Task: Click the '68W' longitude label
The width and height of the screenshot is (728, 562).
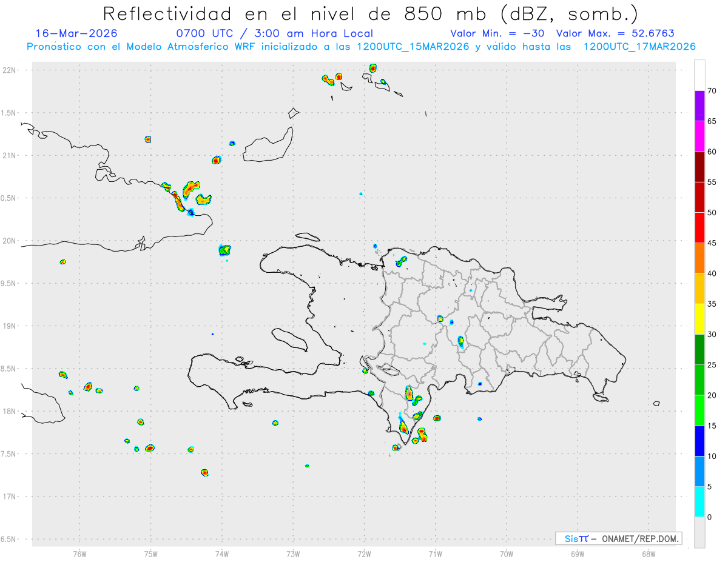Action: tap(649, 554)
